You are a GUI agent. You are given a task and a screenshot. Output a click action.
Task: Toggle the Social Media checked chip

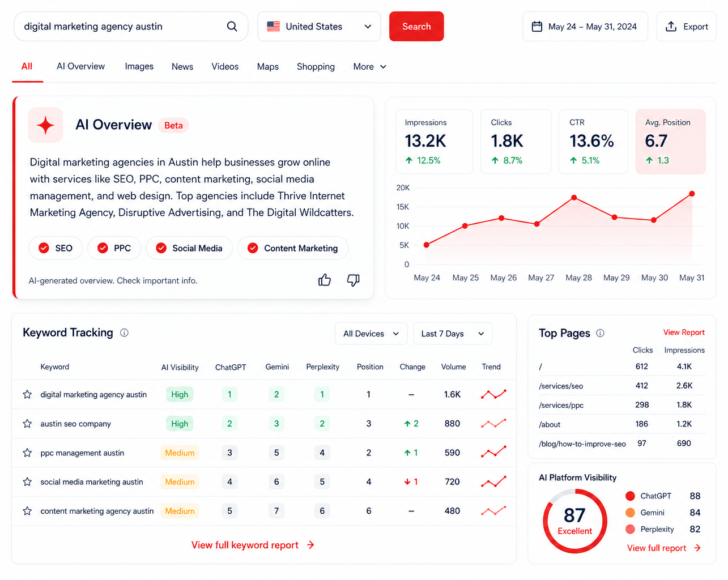189,248
